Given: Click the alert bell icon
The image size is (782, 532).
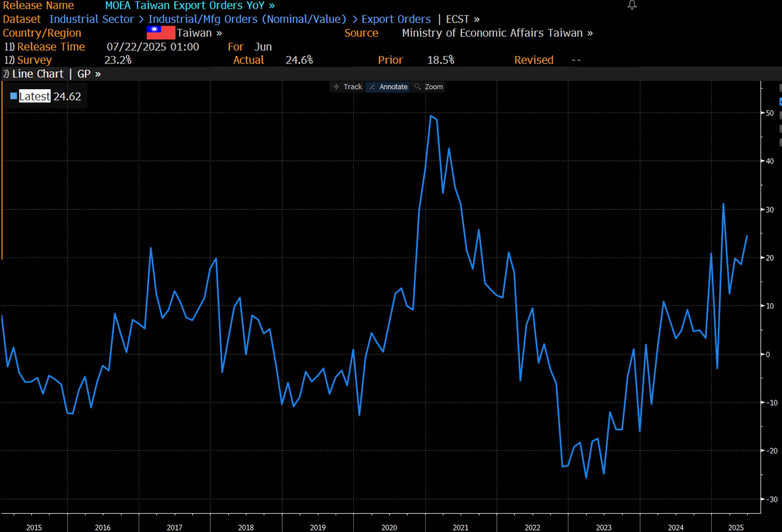Looking at the screenshot, I should tap(632, 5).
